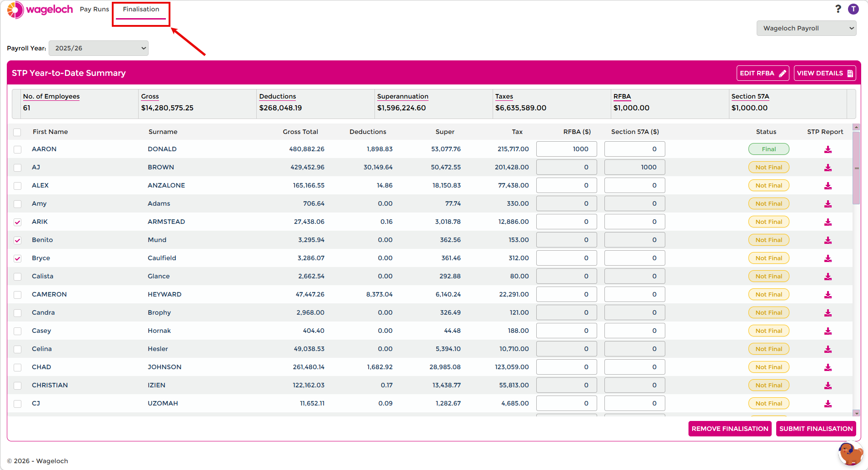Untick the checkbox for Benito Mund
Viewport: 868px width, 470px height.
[17, 240]
